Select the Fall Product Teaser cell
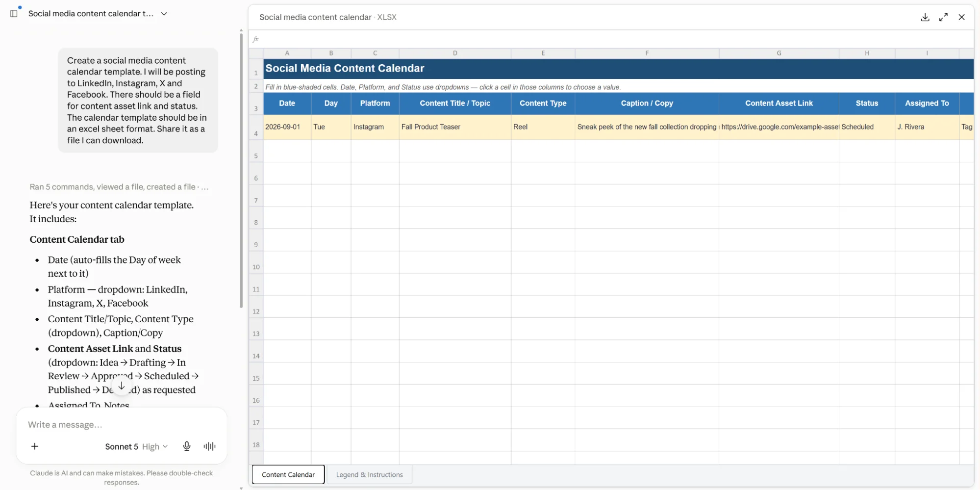This screenshot has width=980, height=490. pos(455,127)
